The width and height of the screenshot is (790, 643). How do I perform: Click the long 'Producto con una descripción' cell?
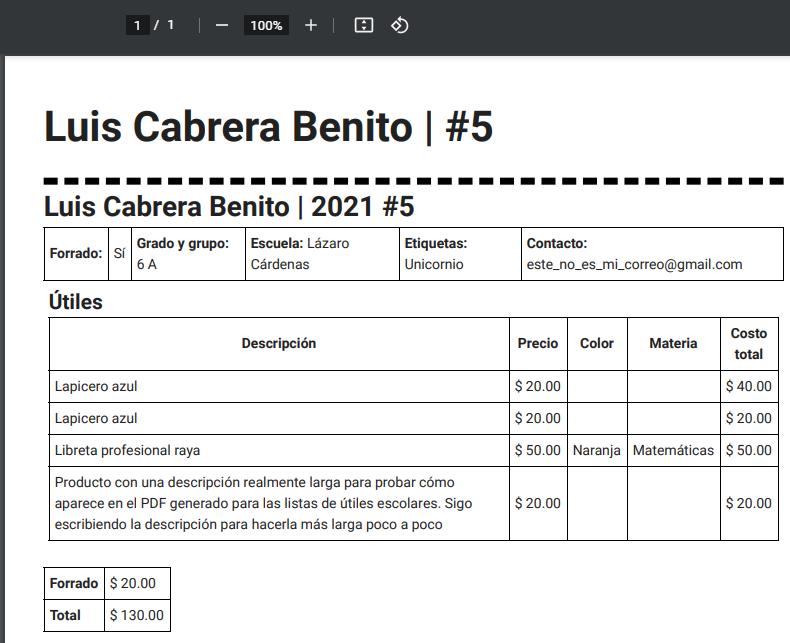coord(279,503)
